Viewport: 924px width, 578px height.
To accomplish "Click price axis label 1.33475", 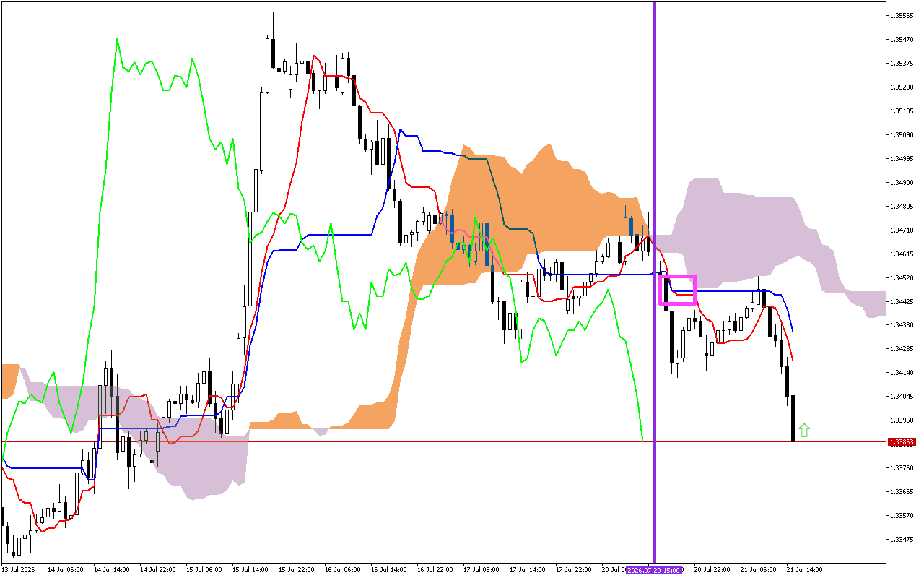I will [902, 539].
